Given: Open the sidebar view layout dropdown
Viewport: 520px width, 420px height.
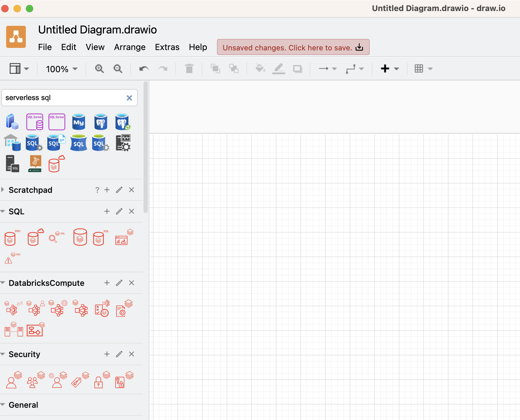Looking at the screenshot, I should [x=19, y=68].
